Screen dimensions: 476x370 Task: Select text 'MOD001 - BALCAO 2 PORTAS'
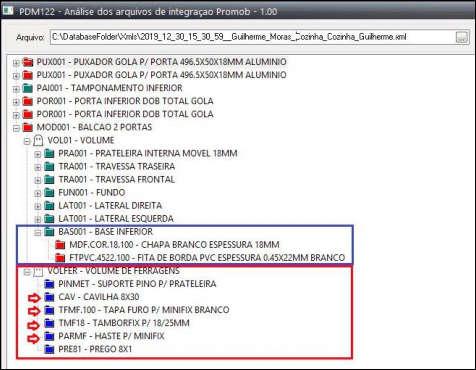[94, 127]
